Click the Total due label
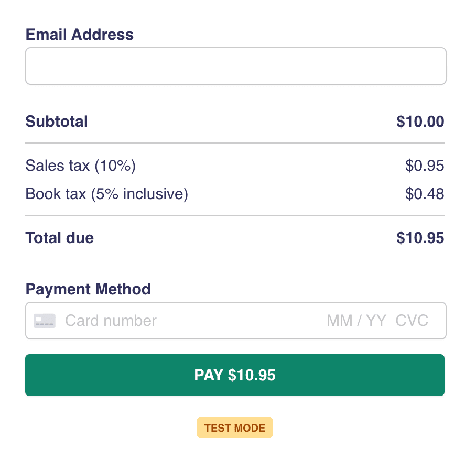Viewport: 476px width, 461px height. click(60, 238)
